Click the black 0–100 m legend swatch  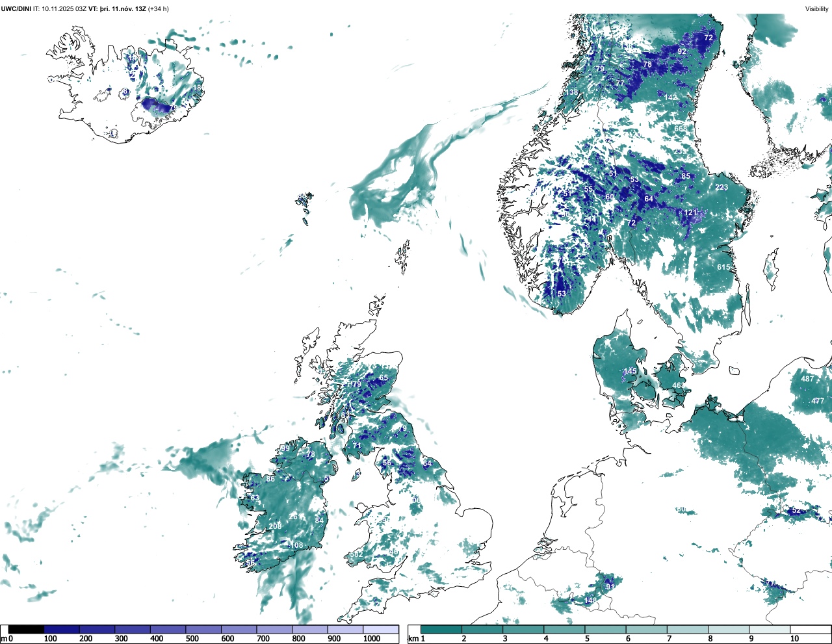pos(26,629)
